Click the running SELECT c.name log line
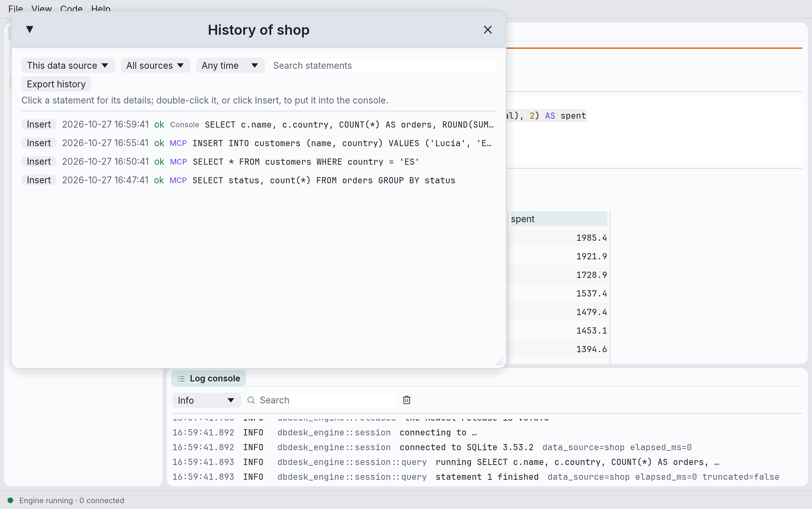The width and height of the screenshot is (812, 509). click(446, 462)
